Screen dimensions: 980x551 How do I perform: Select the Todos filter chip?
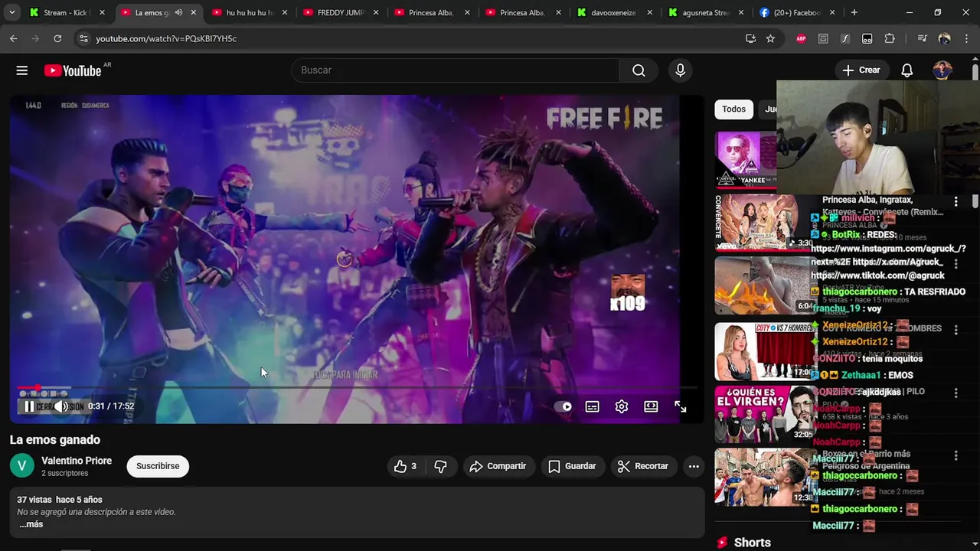click(733, 109)
